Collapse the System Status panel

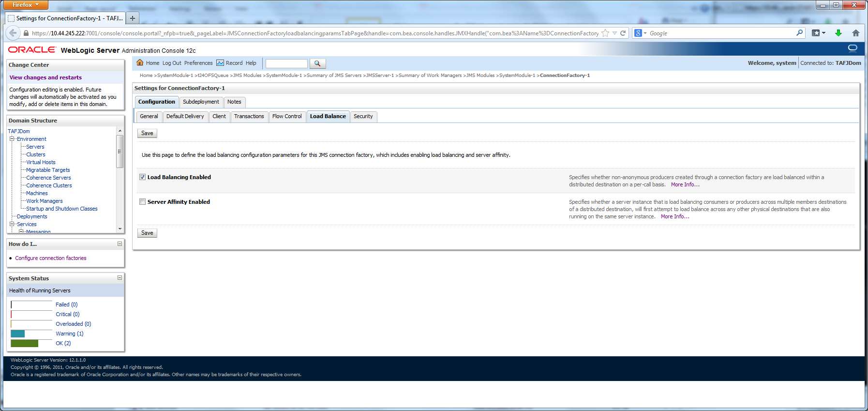[120, 278]
